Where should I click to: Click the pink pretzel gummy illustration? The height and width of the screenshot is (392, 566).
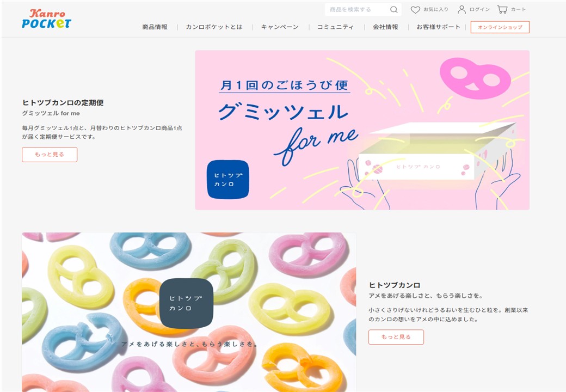[475, 78]
